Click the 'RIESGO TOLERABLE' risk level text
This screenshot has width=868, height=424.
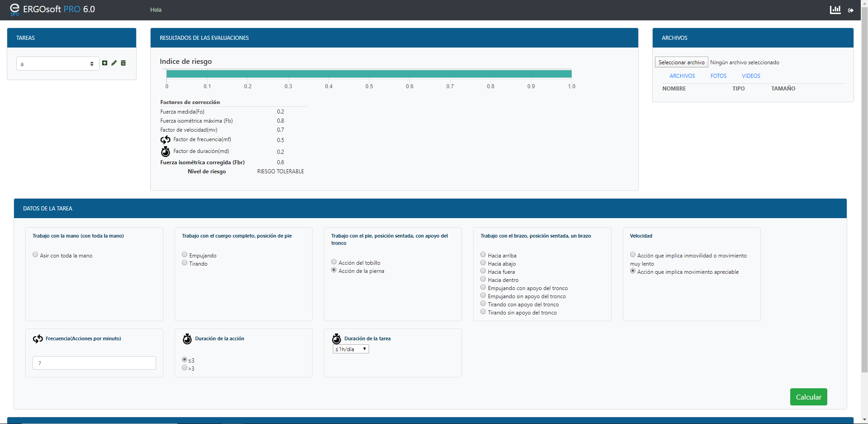[280, 172]
